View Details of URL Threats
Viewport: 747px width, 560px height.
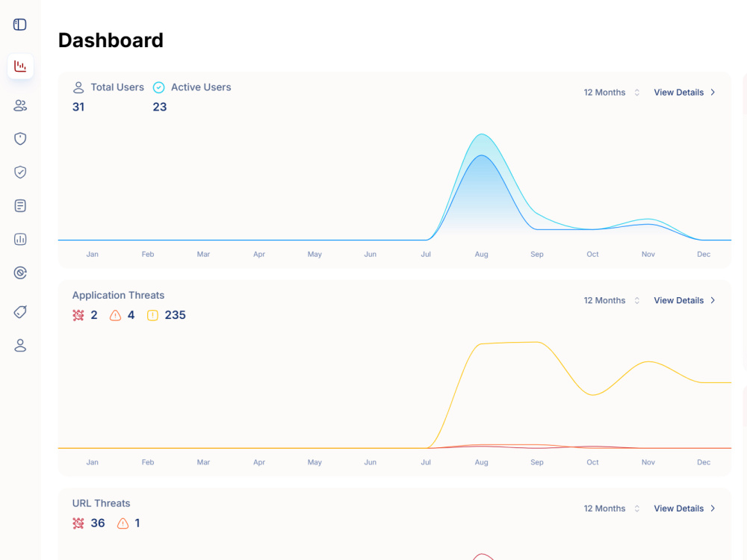click(x=684, y=508)
